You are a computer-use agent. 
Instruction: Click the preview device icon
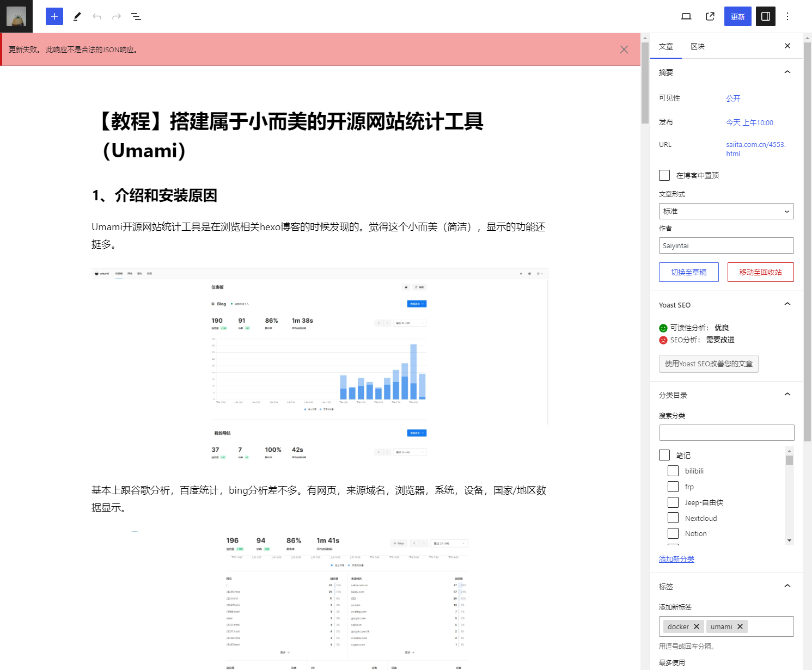point(686,16)
